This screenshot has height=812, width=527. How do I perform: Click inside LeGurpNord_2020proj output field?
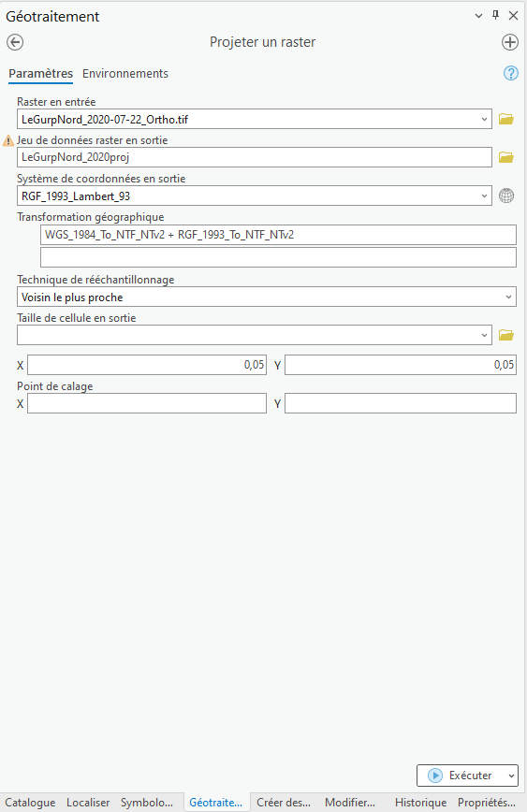255,157
